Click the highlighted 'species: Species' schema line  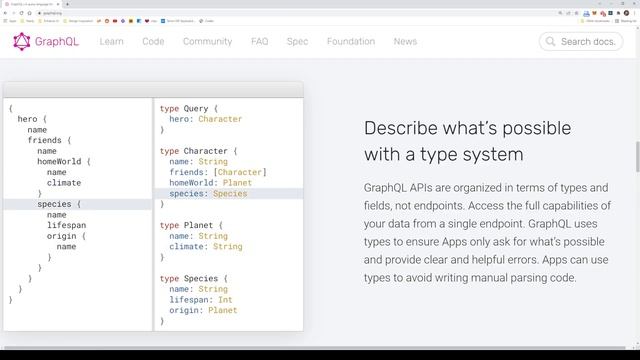pyautogui.click(x=229, y=193)
